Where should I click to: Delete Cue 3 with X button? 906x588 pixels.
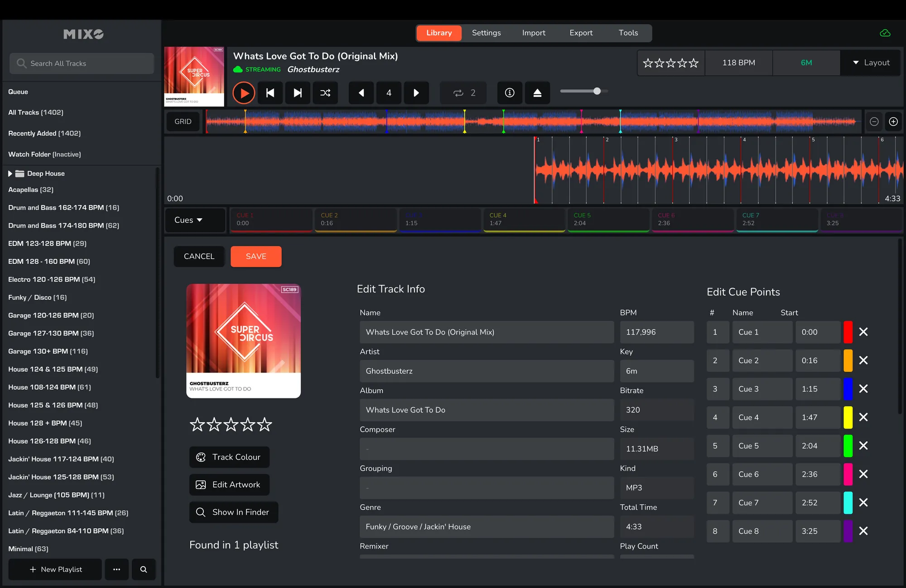coord(863,389)
